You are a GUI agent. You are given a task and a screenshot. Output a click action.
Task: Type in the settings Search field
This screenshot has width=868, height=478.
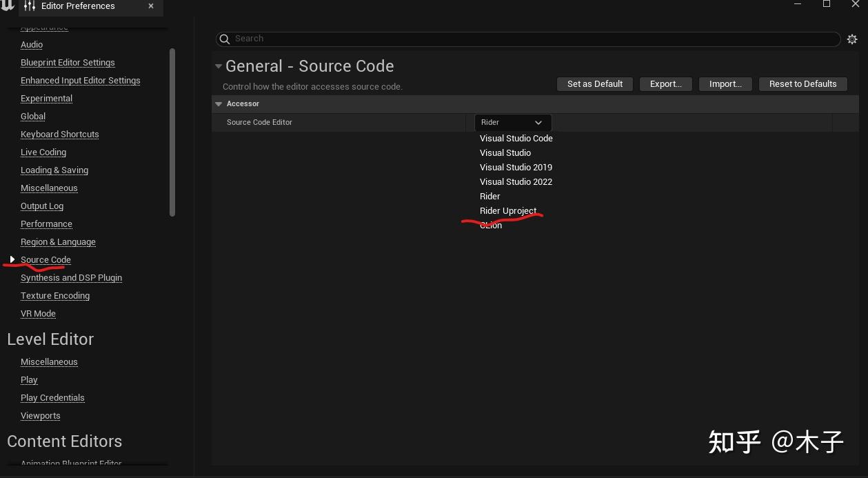pos(531,39)
